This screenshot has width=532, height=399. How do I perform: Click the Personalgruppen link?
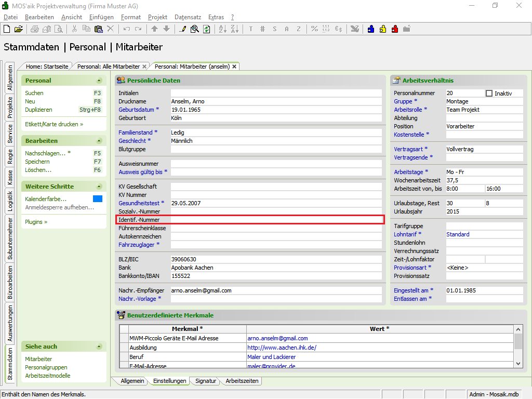[x=46, y=367]
